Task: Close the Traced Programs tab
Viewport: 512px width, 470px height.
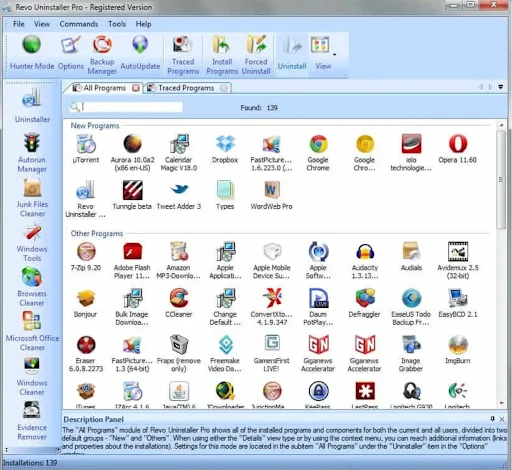Action: [x=224, y=88]
